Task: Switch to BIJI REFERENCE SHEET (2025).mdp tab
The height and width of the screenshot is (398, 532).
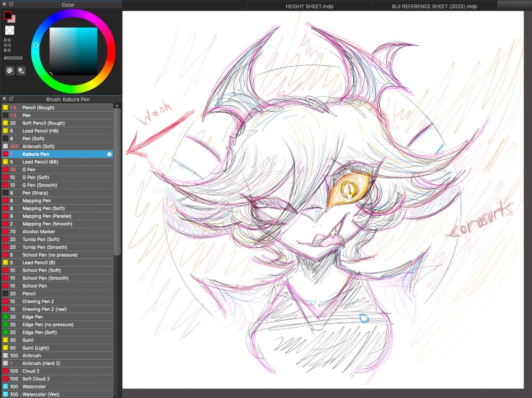Action: [x=434, y=6]
